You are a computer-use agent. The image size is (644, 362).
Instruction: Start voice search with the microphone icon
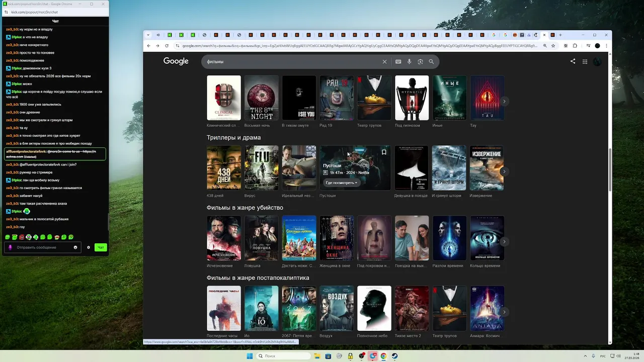(409, 61)
